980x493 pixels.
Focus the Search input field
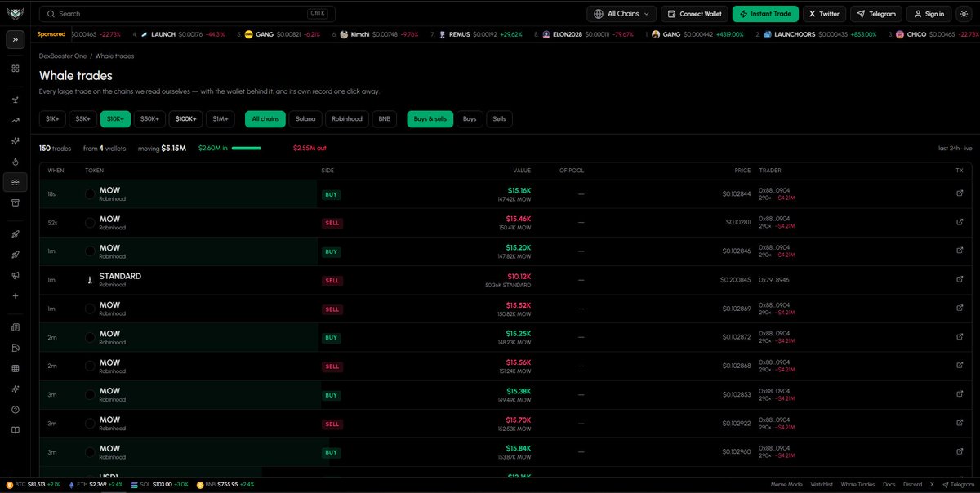pos(187,14)
